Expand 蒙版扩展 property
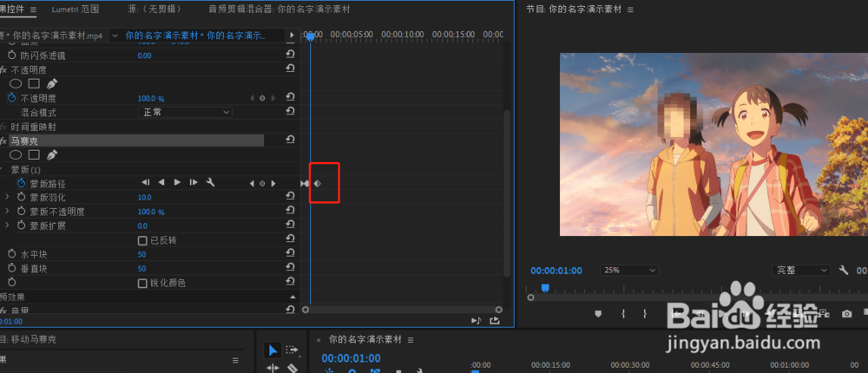 [7, 226]
